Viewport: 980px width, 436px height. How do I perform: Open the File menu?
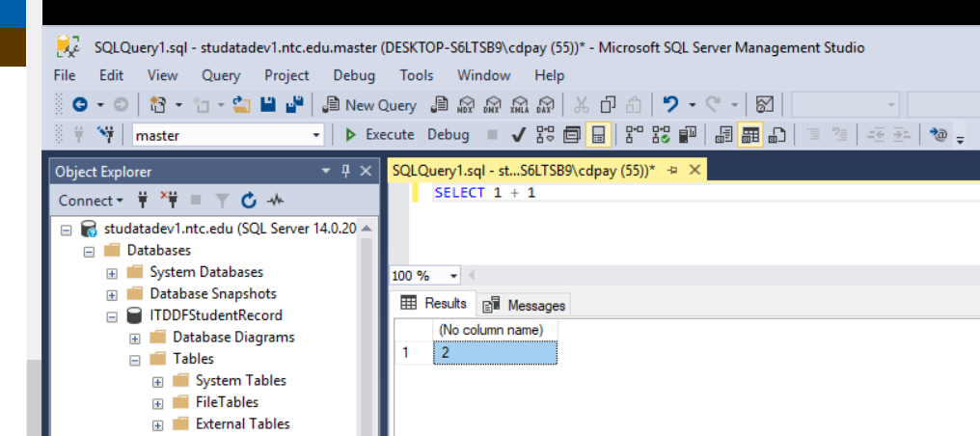point(65,75)
